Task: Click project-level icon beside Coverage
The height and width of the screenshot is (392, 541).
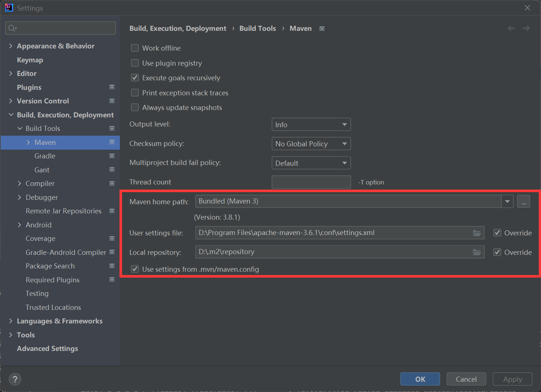Action: tap(112, 238)
